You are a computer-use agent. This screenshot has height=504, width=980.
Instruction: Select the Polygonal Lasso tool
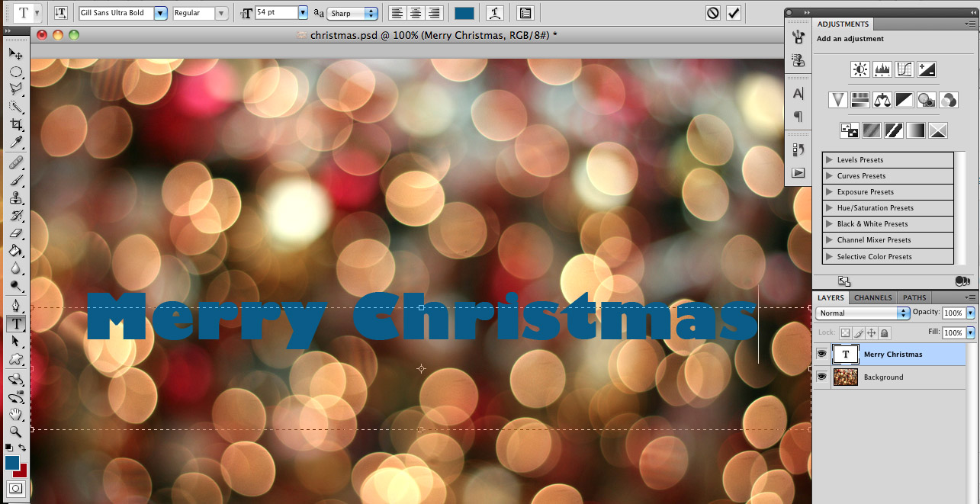(x=15, y=89)
